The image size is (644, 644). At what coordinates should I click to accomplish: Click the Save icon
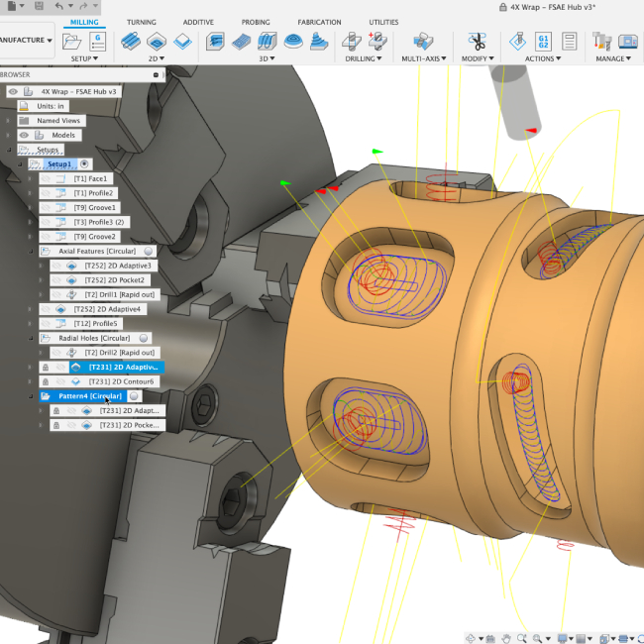(39, 6)
